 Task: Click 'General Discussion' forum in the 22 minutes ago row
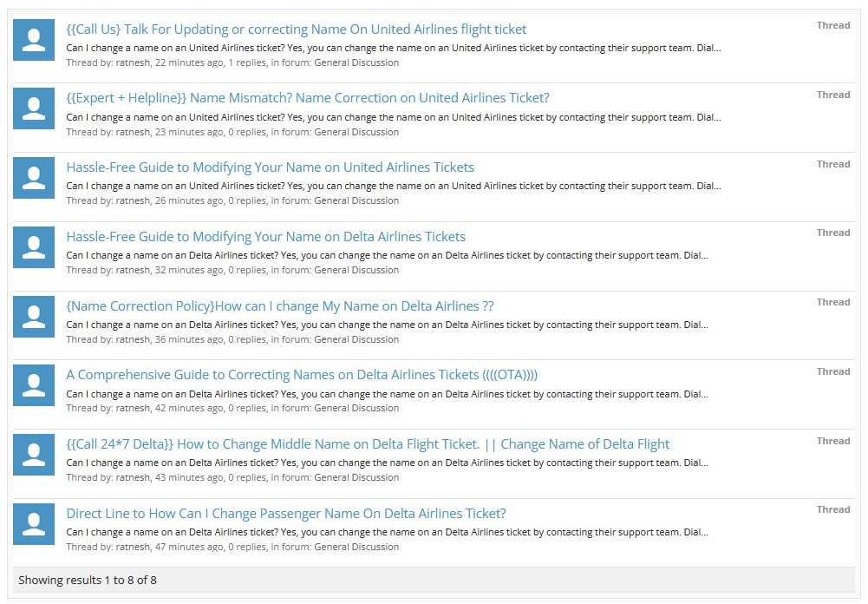click(356, 62)
